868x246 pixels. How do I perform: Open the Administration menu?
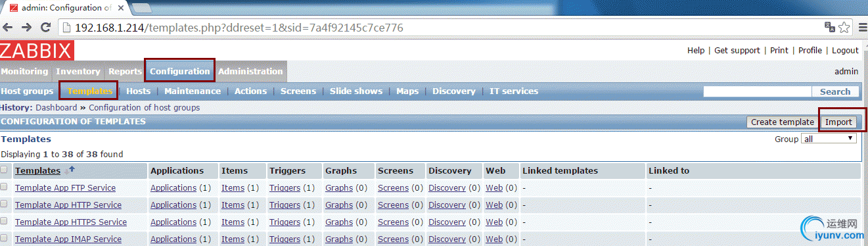[x=250, y=71]
